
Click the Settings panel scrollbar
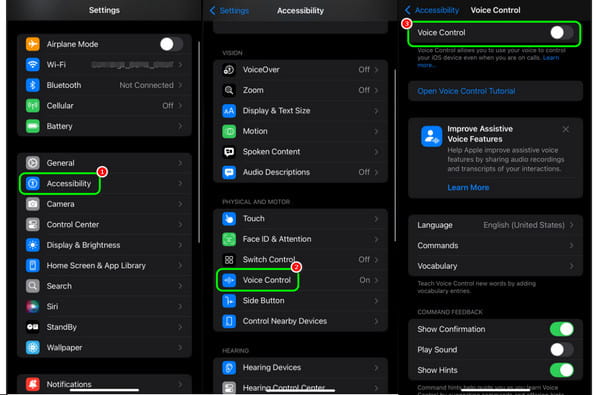199,142
